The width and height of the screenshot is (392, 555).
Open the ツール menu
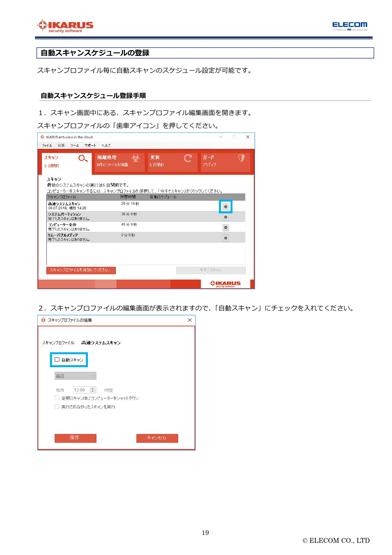click(x=75, y=145)
